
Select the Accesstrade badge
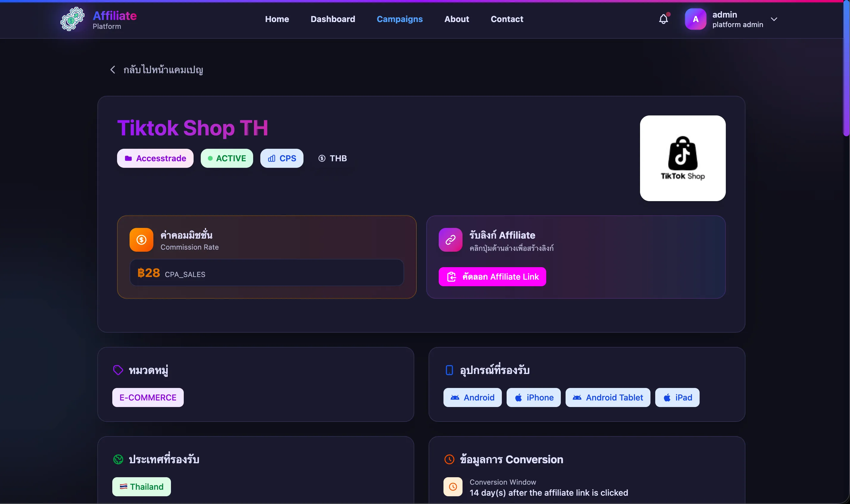(x=155, y=158)
